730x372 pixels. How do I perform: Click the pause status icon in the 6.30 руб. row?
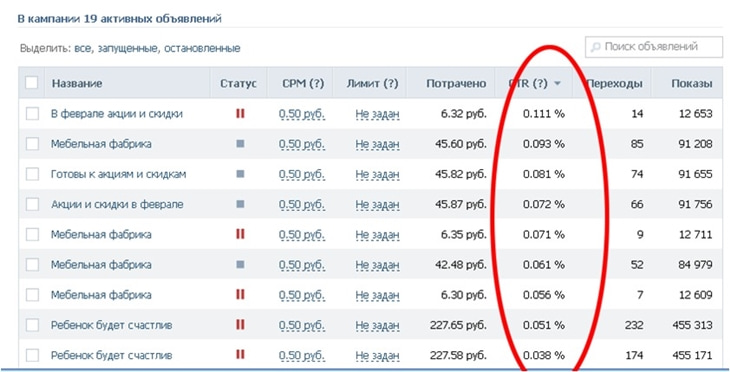point(240,295)
